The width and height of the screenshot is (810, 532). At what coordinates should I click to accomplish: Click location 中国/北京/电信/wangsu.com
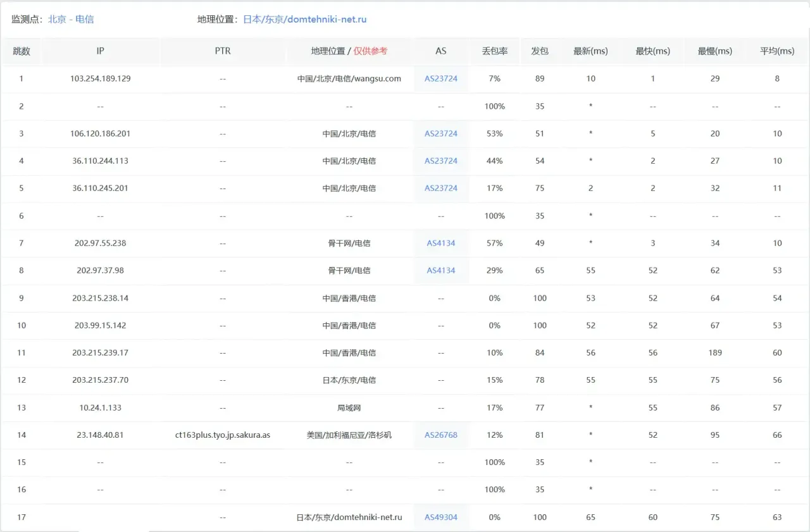coord(349,78)
